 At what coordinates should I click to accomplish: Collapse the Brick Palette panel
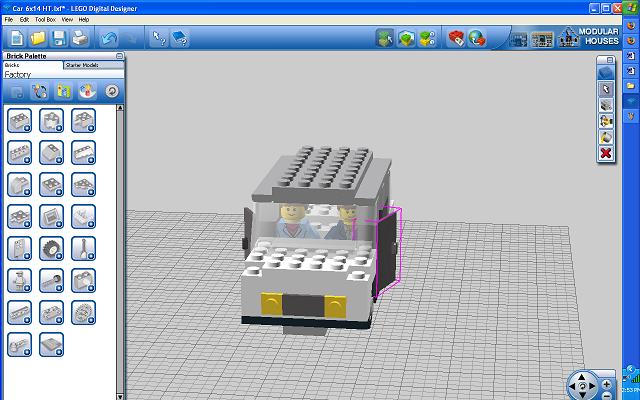(119, 56)
